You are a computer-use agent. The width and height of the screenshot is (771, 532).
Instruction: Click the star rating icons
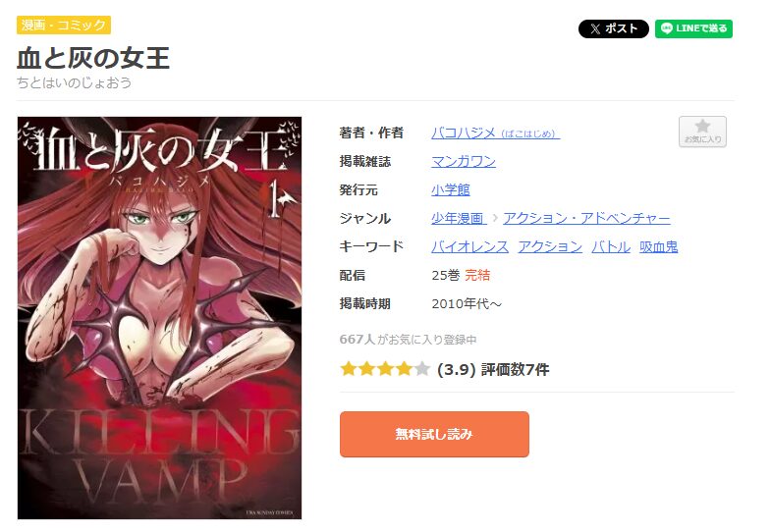coord(385,369)
